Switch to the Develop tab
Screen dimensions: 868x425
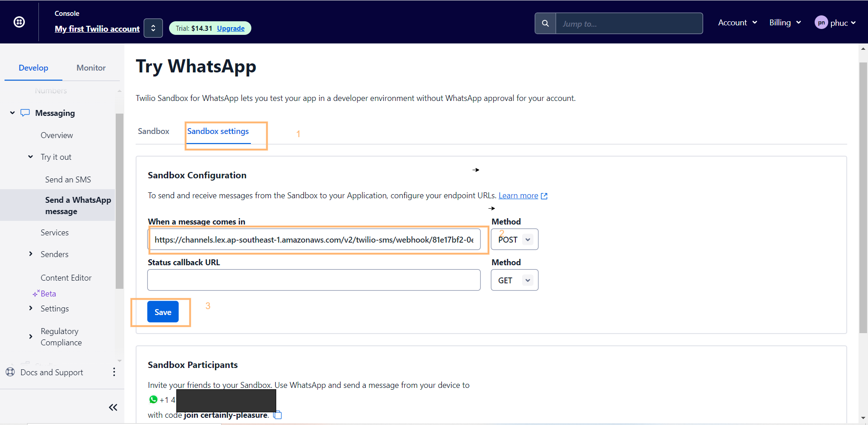33,68
